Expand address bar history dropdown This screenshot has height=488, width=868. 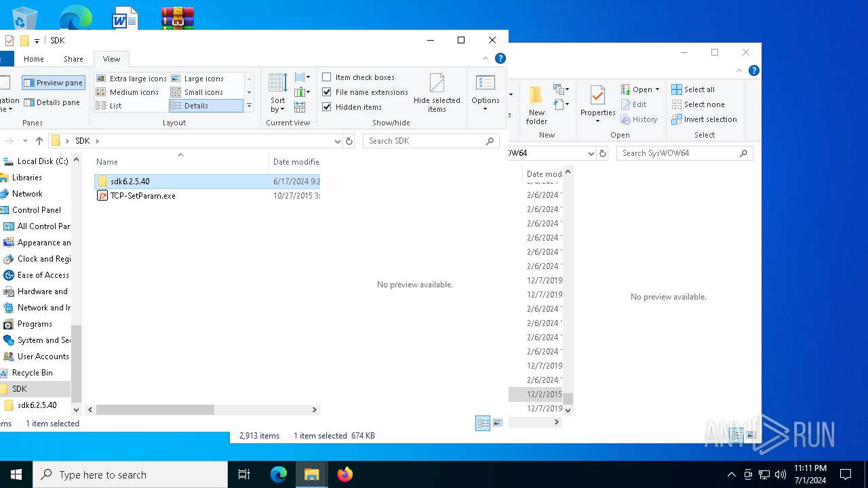(x=338, y=141)
